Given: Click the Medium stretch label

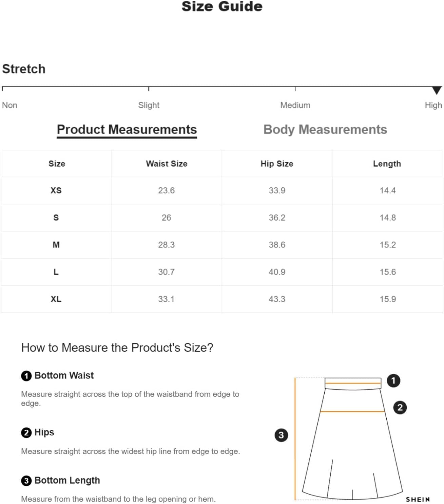Looking at the screenshot, I should pos(295,105).
